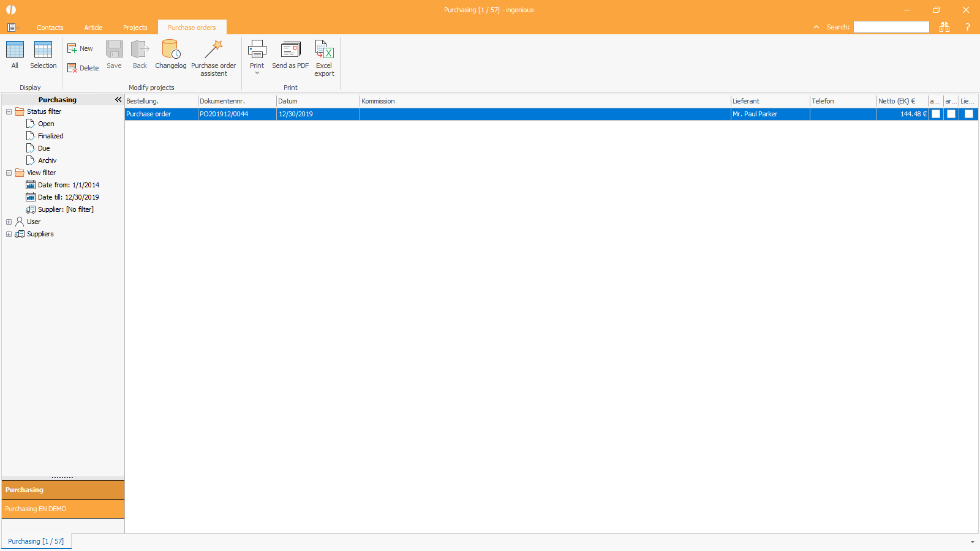Switch to the Projects tab

coord(135,28)
